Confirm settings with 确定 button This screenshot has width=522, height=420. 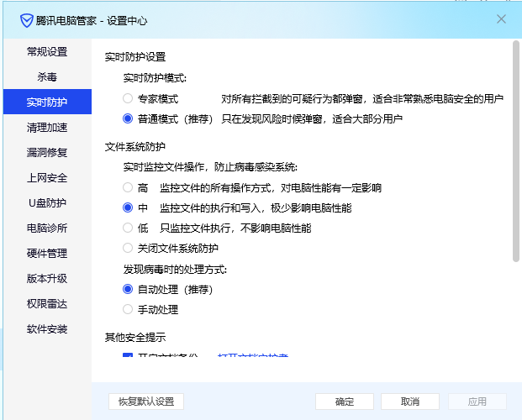[345, 402]
